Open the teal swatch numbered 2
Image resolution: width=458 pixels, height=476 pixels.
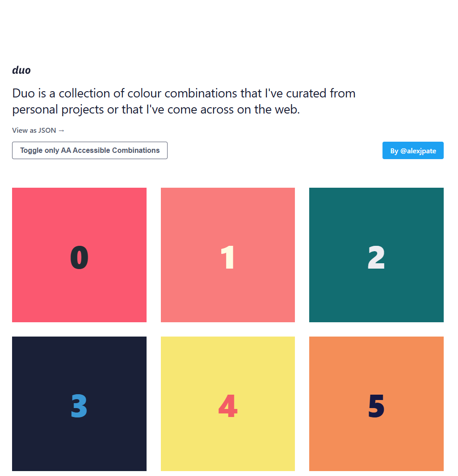point(376,255)
